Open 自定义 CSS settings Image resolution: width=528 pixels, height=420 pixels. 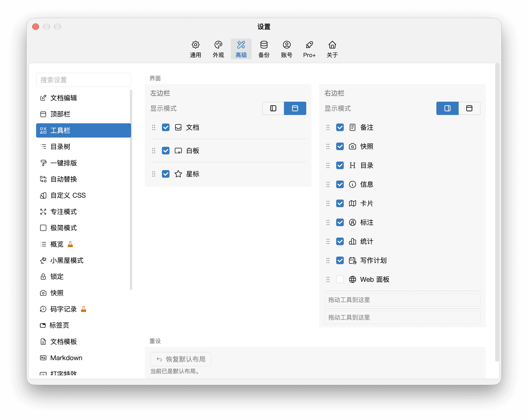[84, 195]
